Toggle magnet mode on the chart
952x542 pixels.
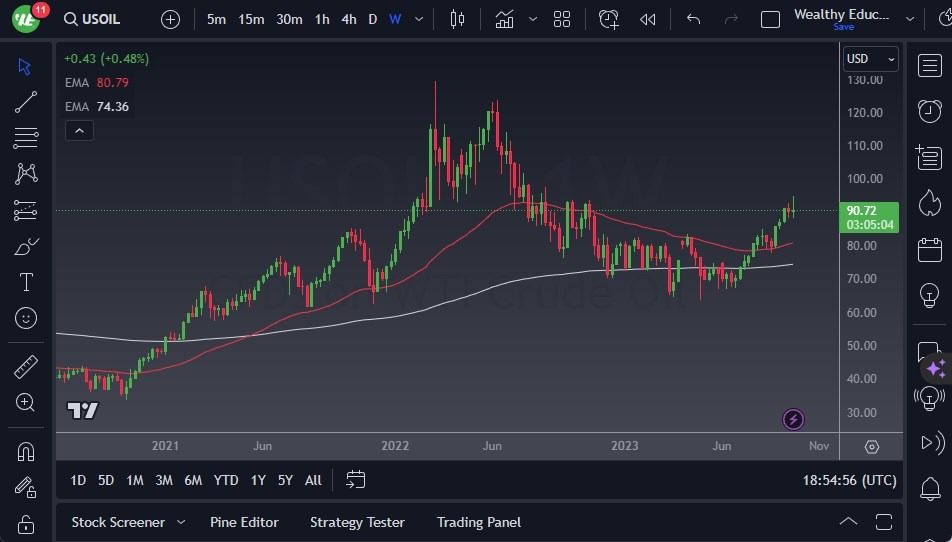[x=26, y=451]
